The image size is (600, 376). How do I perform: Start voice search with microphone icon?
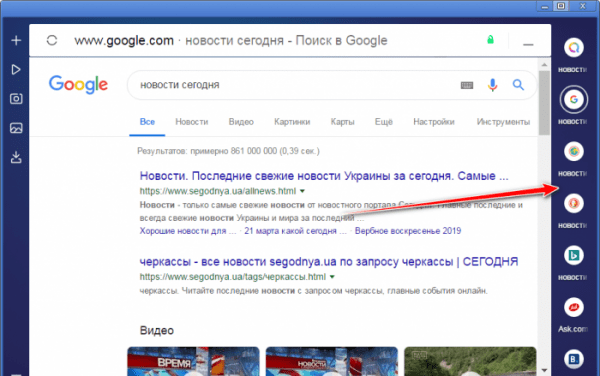coord(492,85)
